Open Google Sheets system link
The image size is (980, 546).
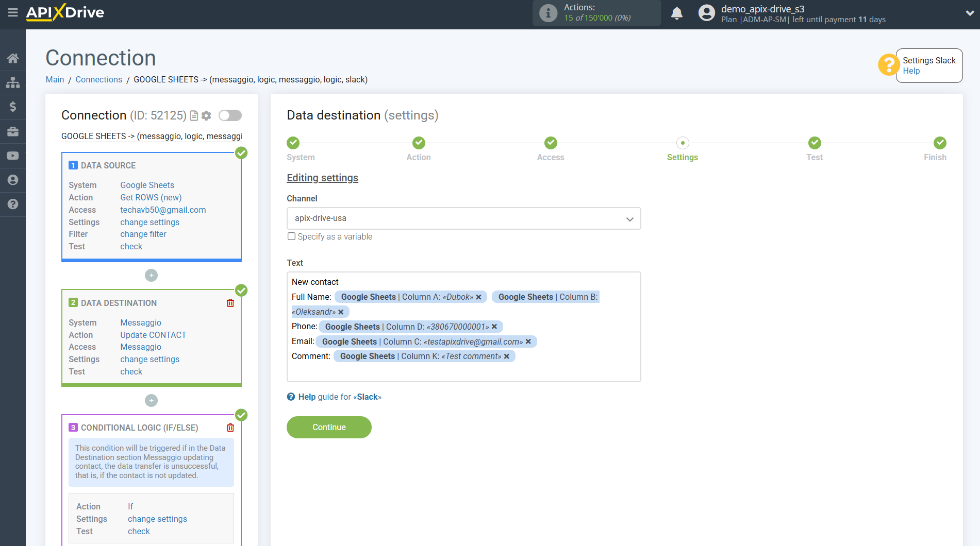pos(147,185)
